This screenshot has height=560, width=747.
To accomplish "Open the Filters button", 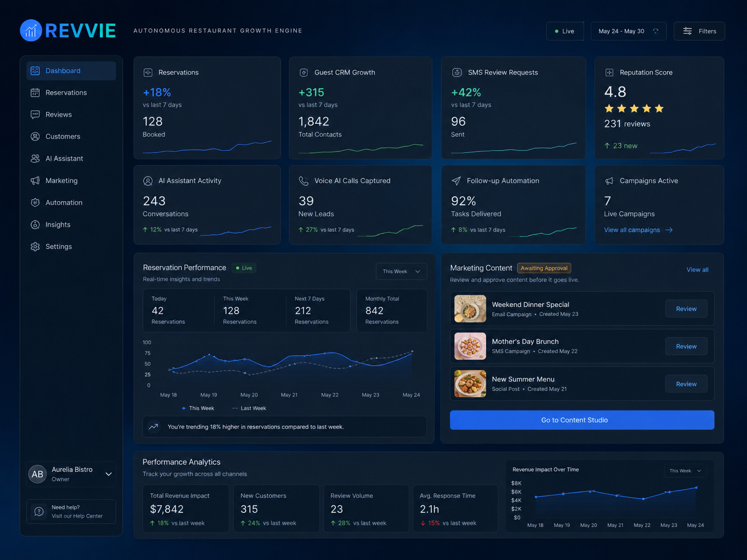I will [x=699, y=31].
